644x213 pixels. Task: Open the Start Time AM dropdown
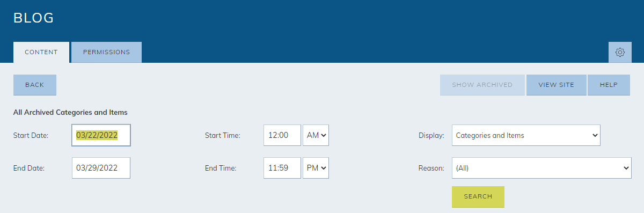(x=316, y=135)
